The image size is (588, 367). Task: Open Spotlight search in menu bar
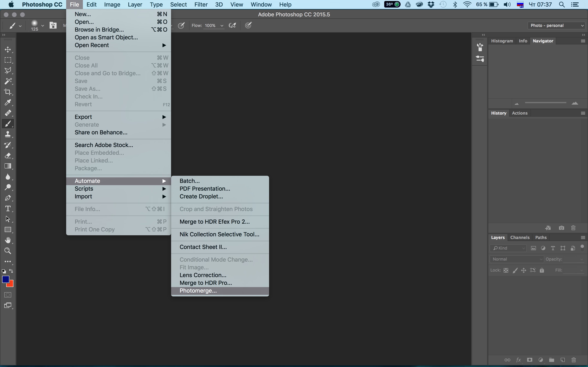pos(562,5)
